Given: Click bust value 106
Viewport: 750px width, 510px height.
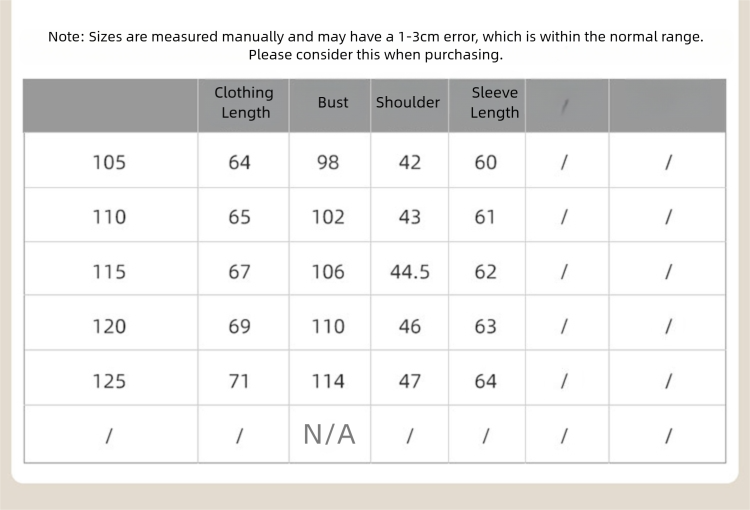Looking at the screenshot, I should point(328,272).
